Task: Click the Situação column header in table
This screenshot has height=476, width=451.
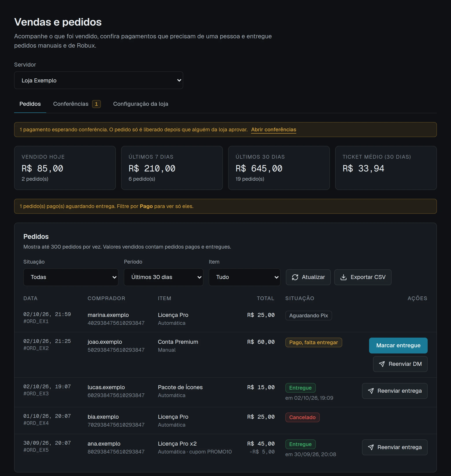Action: 299,299
